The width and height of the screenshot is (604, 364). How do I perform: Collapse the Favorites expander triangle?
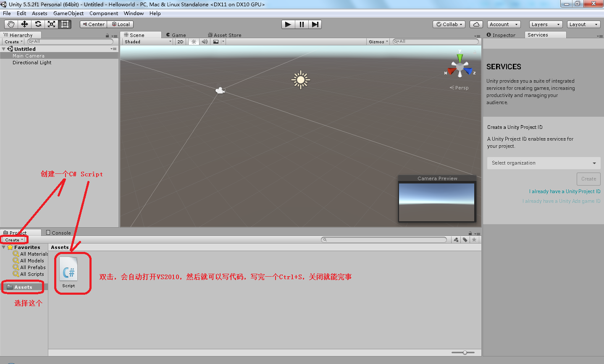tap(4, 247)
